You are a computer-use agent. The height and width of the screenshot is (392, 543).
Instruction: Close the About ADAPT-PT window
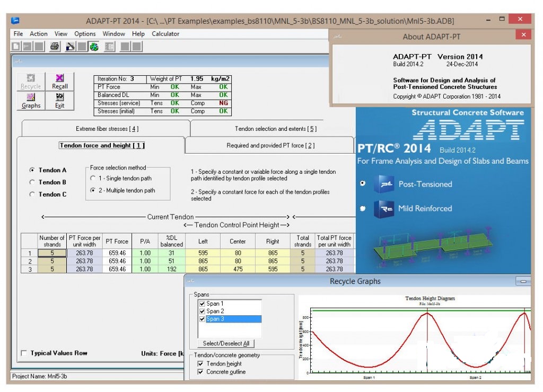[x=523, y=34]
